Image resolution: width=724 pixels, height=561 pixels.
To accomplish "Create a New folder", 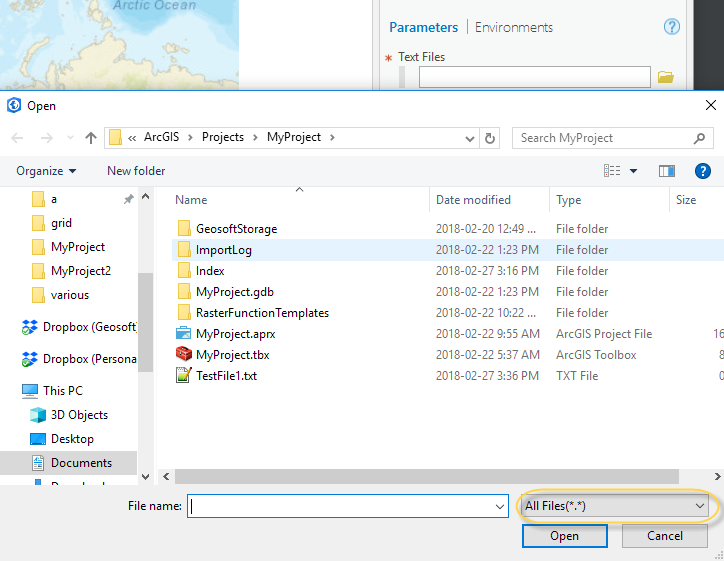I will click(x=136, y=171).
